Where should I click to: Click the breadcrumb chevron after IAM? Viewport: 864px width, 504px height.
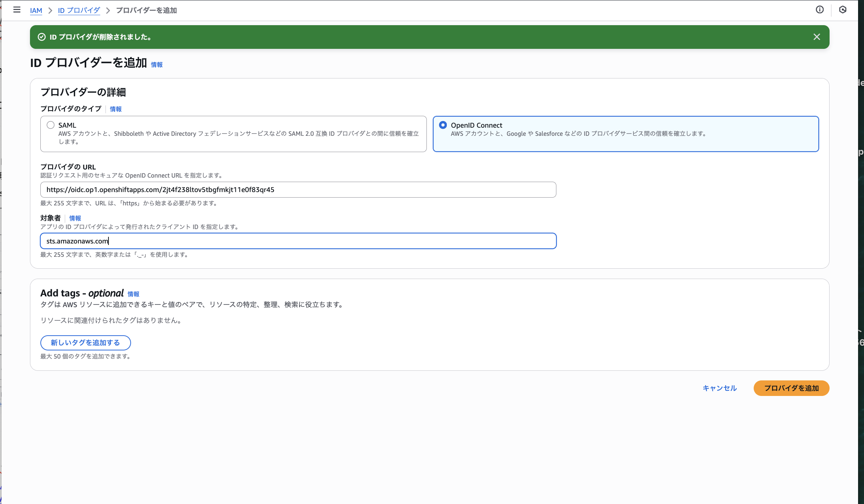point(50,10)
